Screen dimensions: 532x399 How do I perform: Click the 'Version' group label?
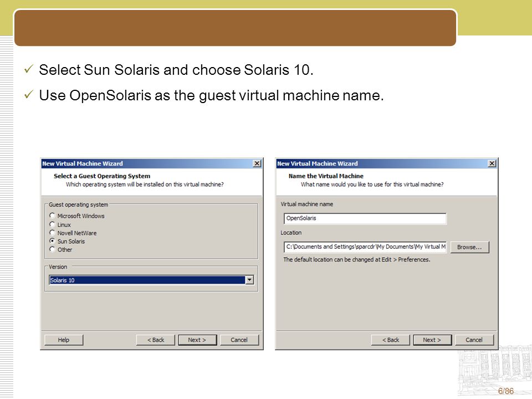(58, 267)
